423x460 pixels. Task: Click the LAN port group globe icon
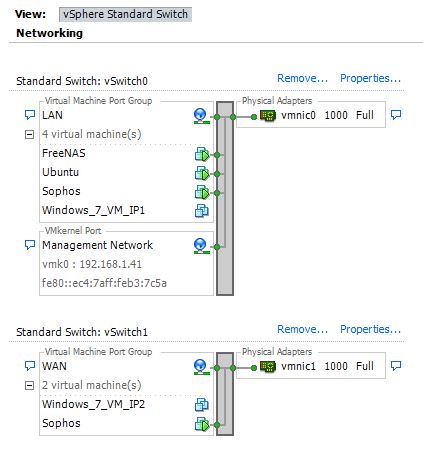[201, 116]
